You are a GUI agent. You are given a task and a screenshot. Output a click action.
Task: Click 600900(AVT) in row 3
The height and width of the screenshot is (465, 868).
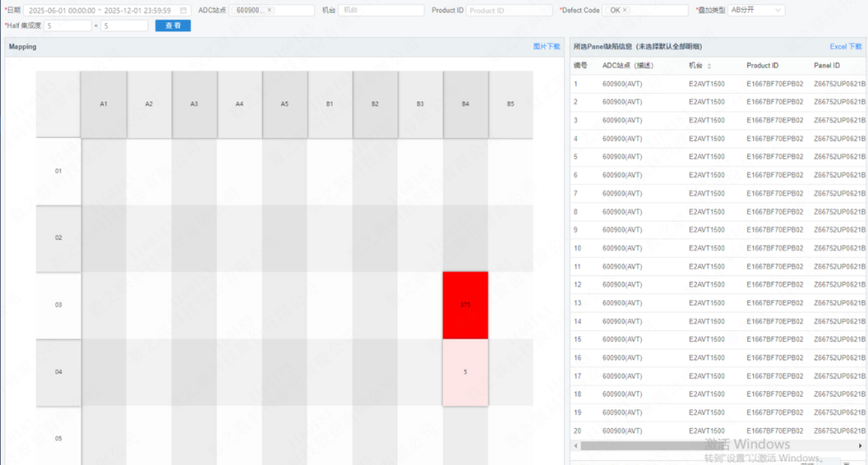coord(622,120)
